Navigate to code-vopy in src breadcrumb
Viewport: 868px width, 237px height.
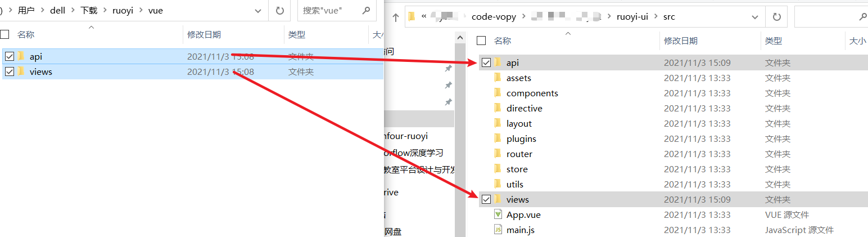pos(494,17)
